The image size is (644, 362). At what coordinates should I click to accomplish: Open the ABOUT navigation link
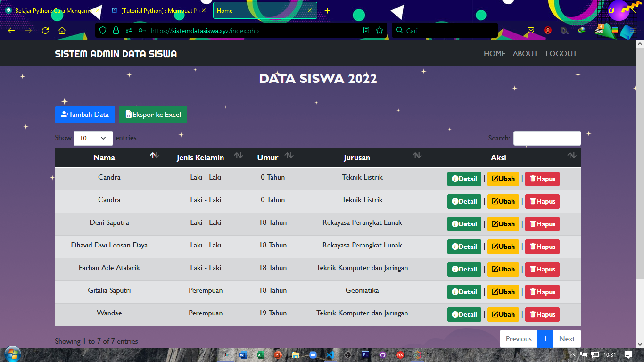click(525, 54)
